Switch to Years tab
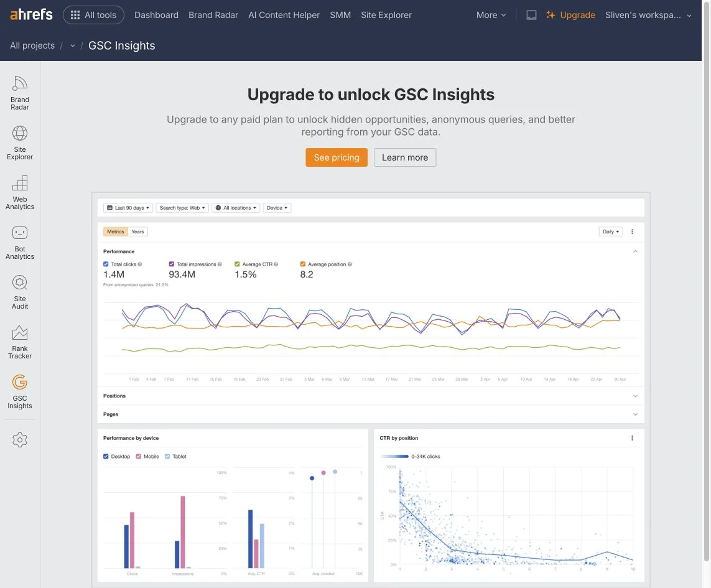This screenshot has height=588, width=711. 138,231
